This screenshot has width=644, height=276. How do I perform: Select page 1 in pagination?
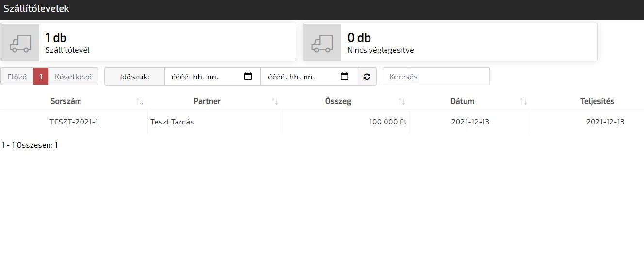(x=41, y=77)
